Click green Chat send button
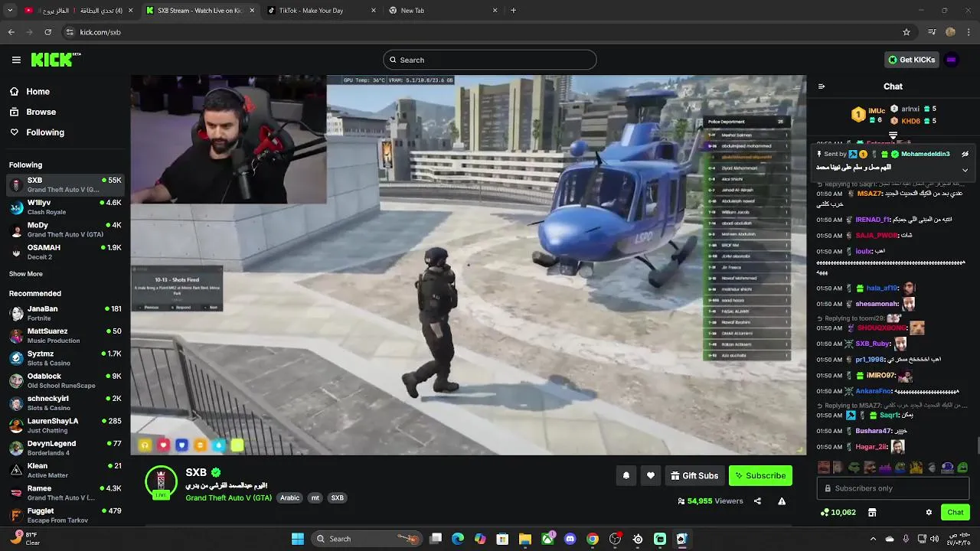The image size is (980, 551). click(x=955, y=512)
